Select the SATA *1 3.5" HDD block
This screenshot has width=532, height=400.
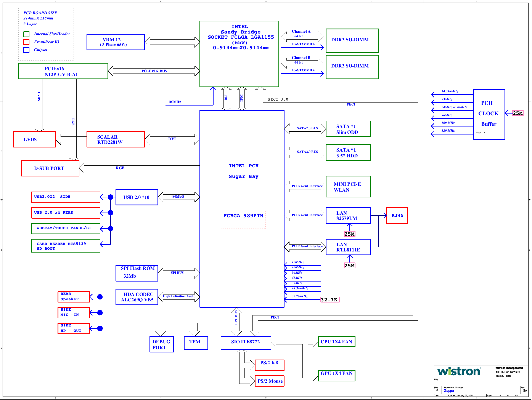coord(349,152)
